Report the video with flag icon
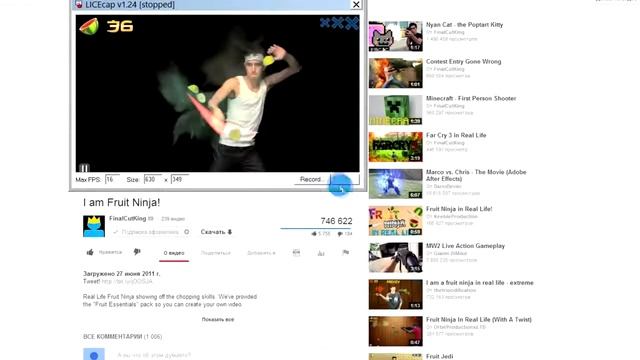 click(x=346, y=253)
